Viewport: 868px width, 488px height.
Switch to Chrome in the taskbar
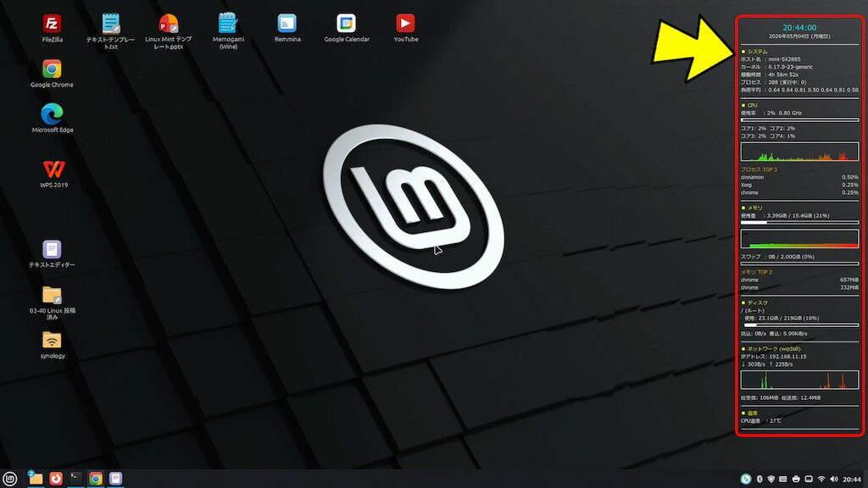pyautogui.click(x=96, y=479)
